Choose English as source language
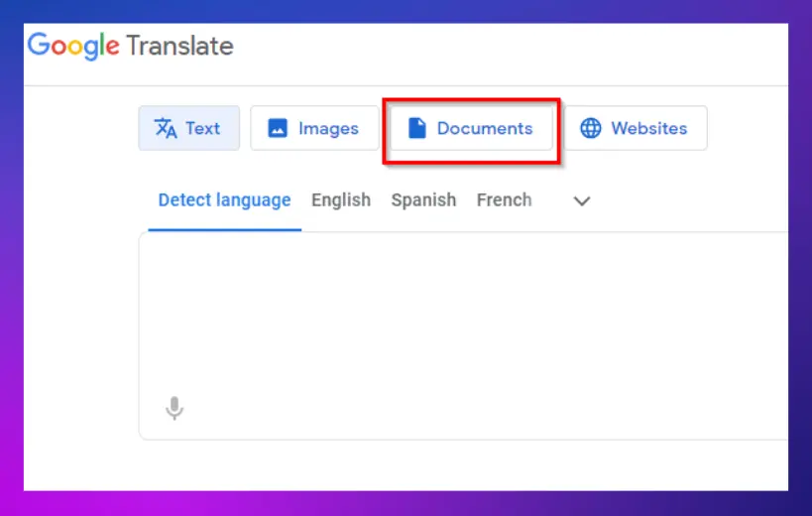Viewport: 812px width, 516px height. (x=341, y=200)
